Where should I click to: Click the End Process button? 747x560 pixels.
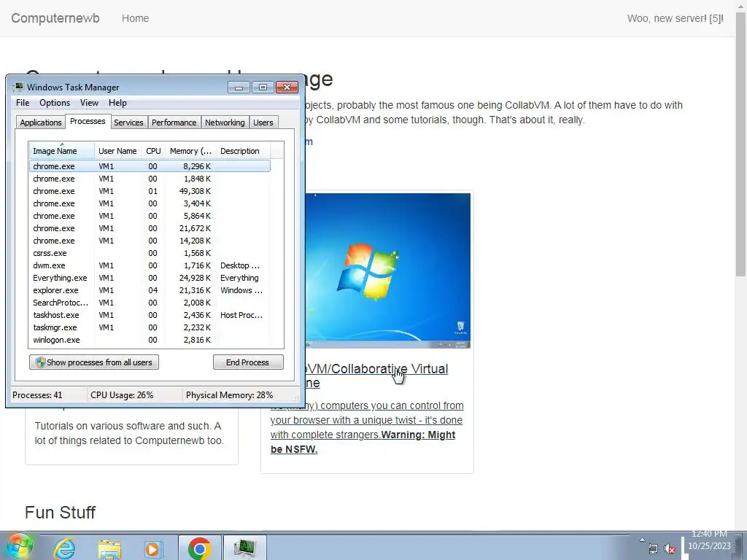click(248, 362)
